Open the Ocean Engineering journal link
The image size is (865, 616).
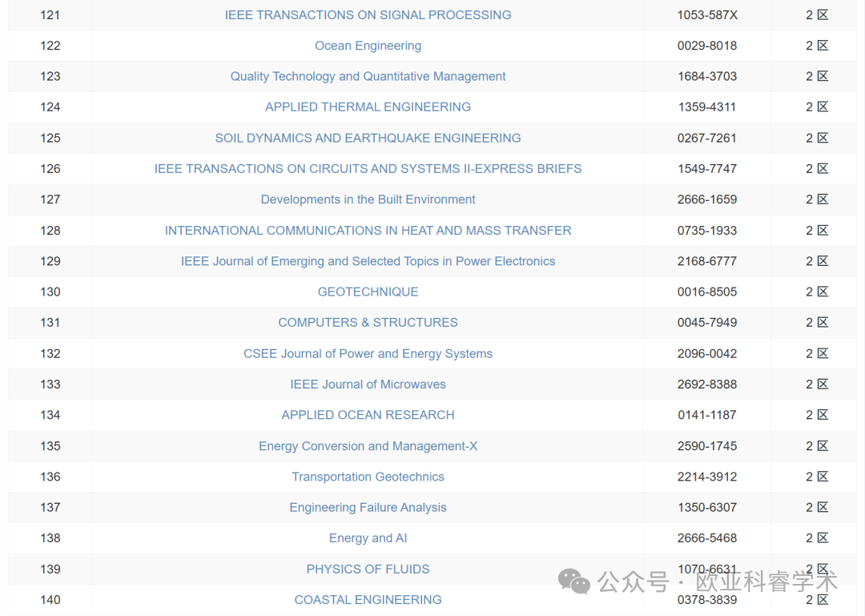[x=368, y=46]
